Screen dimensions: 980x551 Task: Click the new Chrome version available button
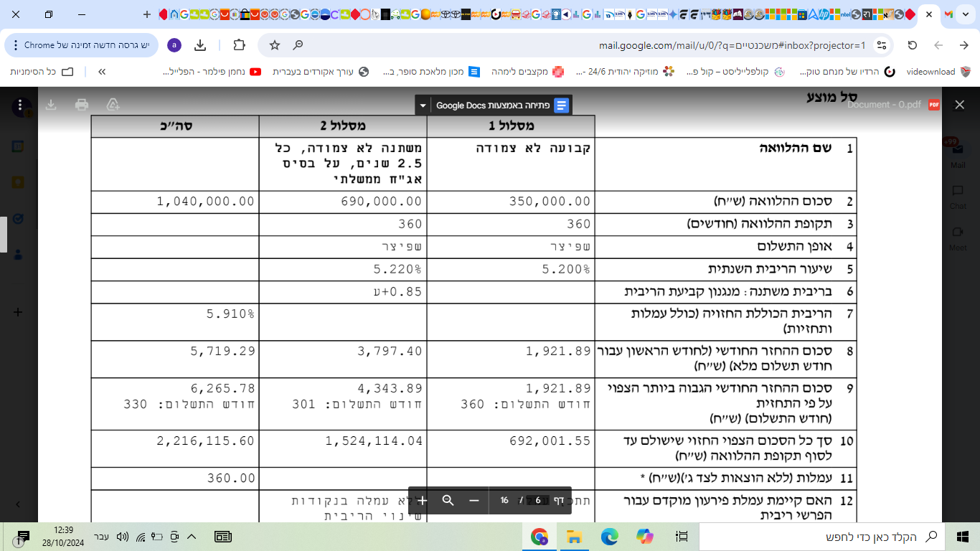coord(82,45)
